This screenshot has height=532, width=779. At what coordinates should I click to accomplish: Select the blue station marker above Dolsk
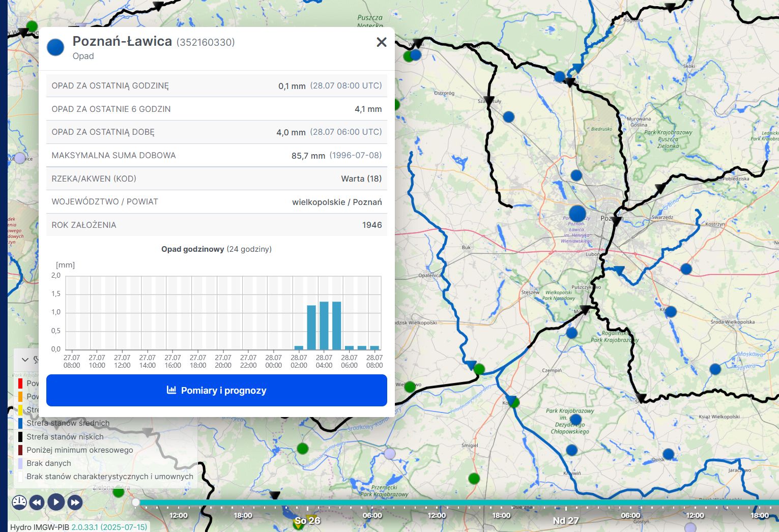pyautogui.click(x=668, y=454)
